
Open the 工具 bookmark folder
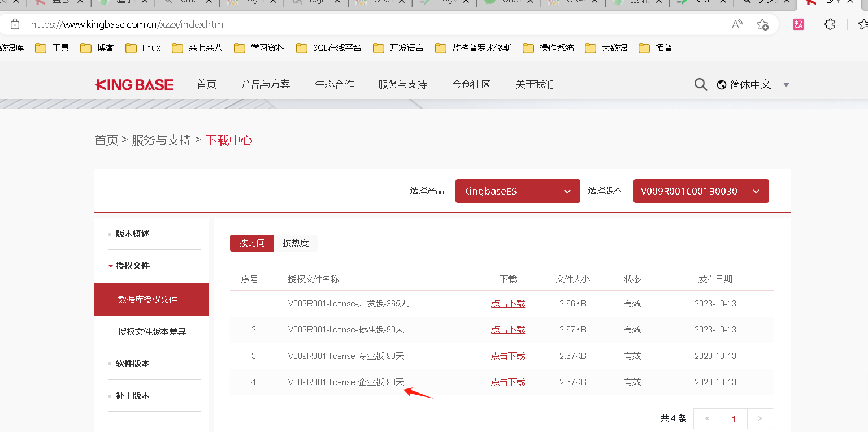tap(52, 48)
